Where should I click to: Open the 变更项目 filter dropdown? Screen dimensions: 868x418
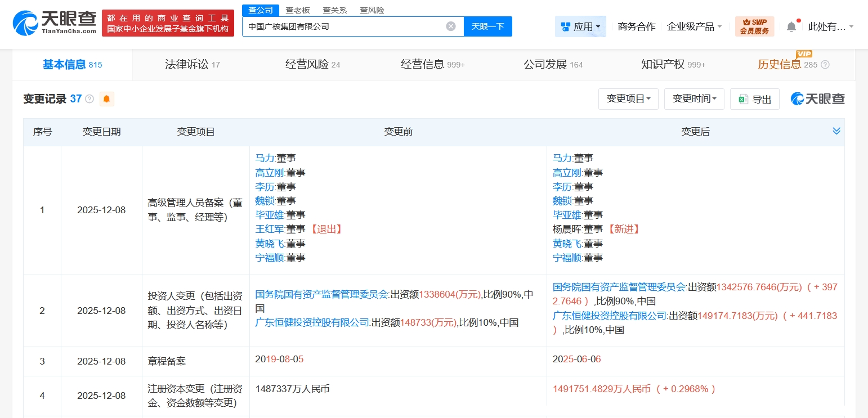click(628, 99)
